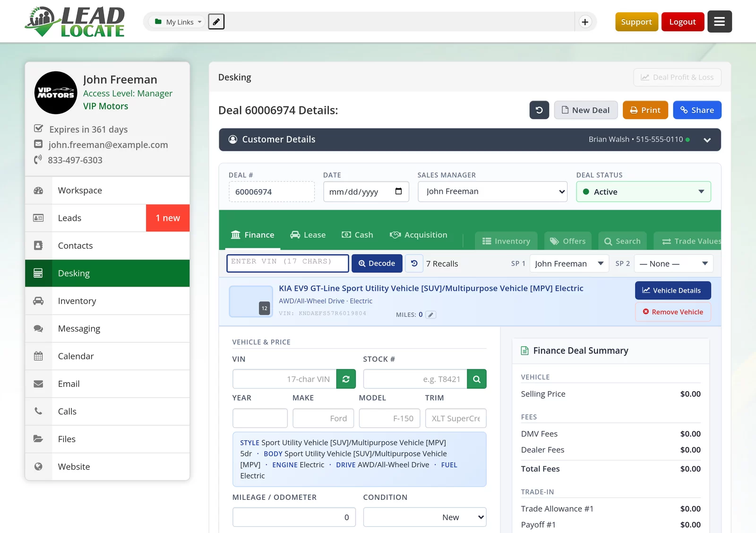This screenshot has width=756, height=533.
Task: Switch to the Cash tab
Action: pyautogui.click(x=357, y=235)
